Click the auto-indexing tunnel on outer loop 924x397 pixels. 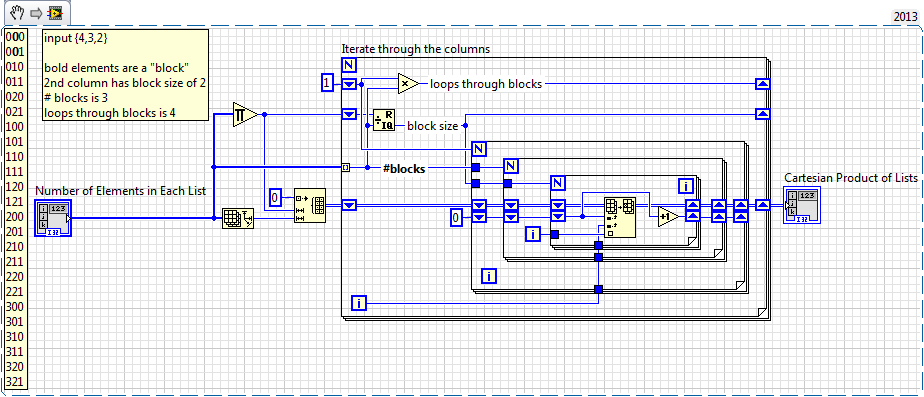coord(345,168)
